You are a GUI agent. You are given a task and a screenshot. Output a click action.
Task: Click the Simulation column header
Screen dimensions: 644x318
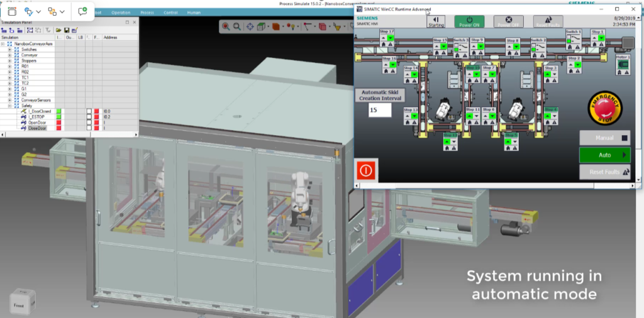(x=28, y=37)
